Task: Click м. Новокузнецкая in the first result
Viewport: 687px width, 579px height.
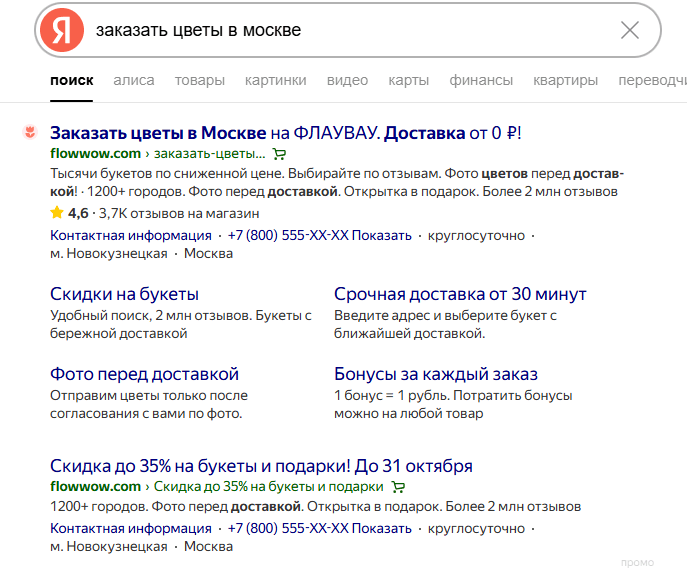Action: pos(109,254)
